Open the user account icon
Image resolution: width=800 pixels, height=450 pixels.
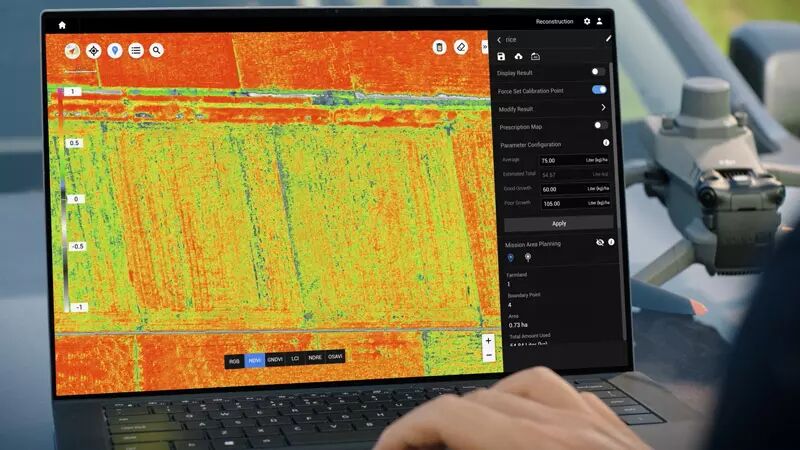click(x=599, y=21)
